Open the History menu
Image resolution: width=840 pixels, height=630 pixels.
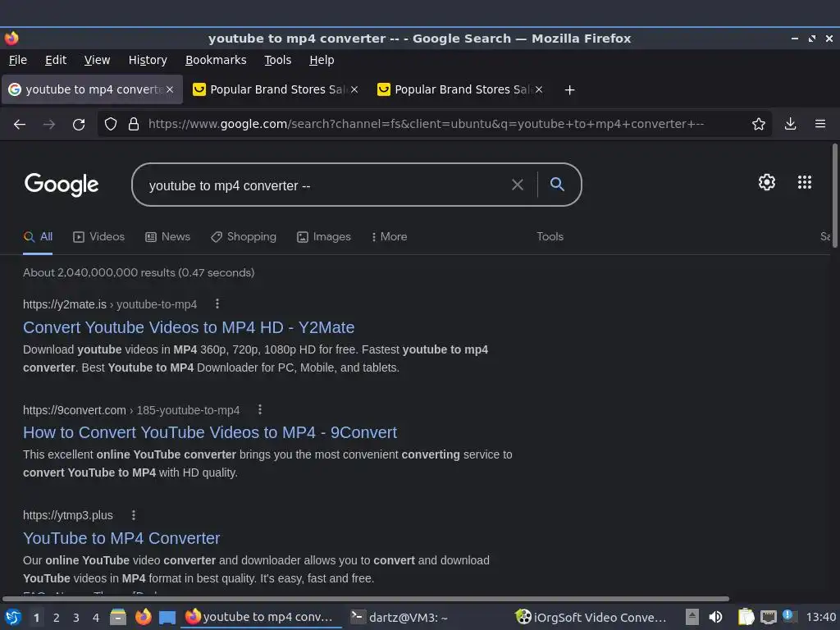[x=148, y=60]
